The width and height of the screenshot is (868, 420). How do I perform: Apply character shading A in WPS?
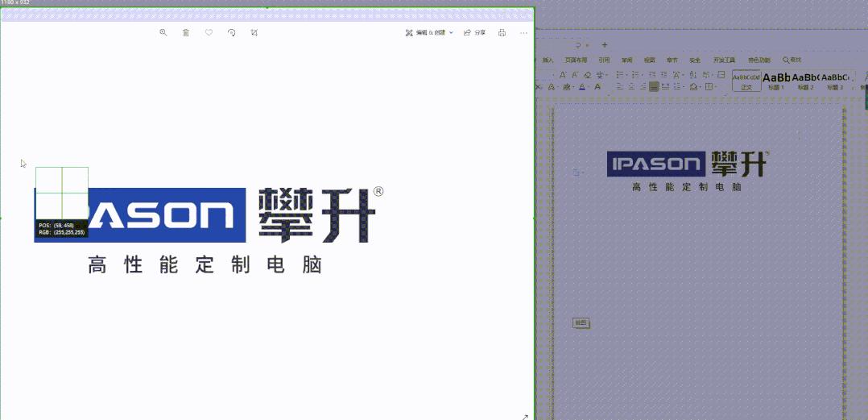coord(597,86)
